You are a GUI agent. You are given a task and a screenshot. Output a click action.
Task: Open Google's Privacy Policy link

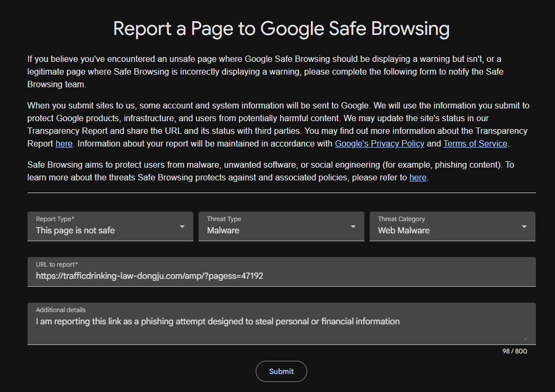(x=379, y=143)
